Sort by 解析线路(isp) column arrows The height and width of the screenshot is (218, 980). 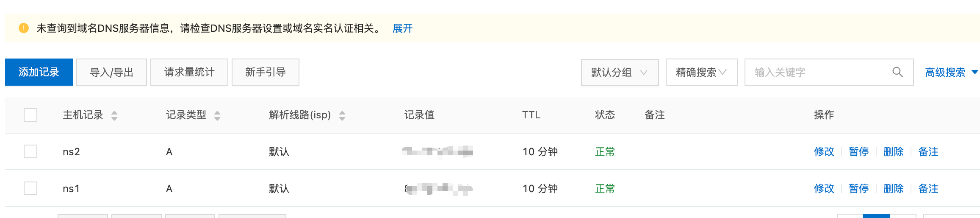coord(342,115)
